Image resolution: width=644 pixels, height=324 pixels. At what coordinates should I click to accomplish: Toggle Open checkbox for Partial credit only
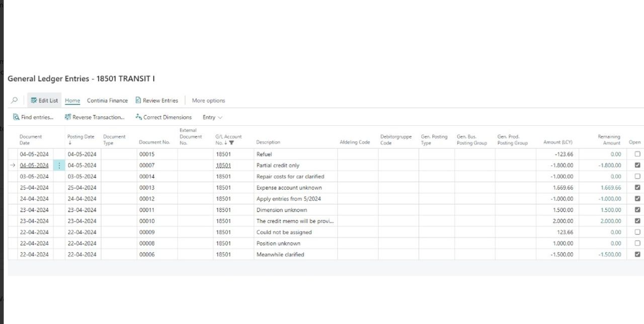pyautogui.click(x=637, y=166)
